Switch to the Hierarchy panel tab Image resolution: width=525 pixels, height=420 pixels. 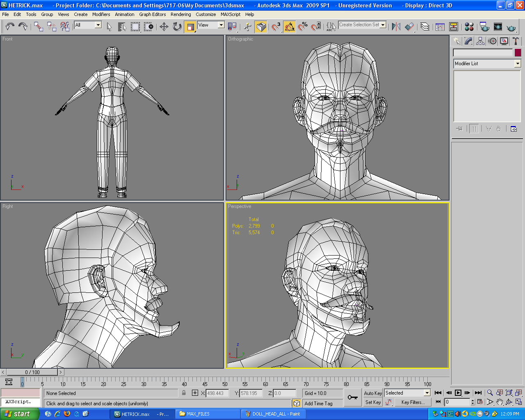point(480,41)
